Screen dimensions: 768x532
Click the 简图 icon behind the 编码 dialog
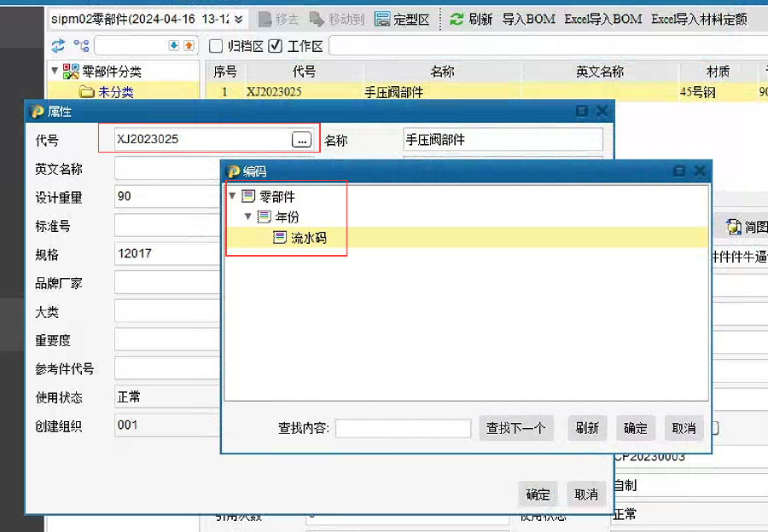(733, 227)
